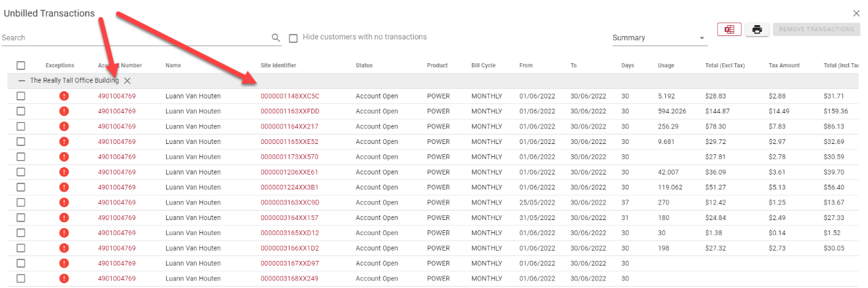Click usage value 594.2026
Screen dimensions: 868x288
pos(672,111)
